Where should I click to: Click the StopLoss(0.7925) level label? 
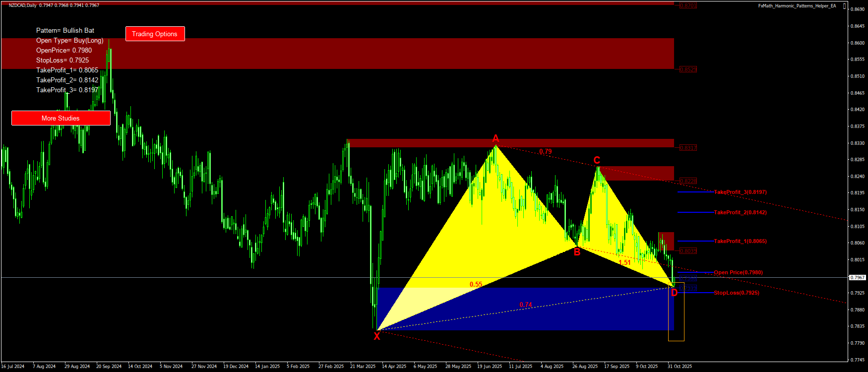[x=736, y=293]
